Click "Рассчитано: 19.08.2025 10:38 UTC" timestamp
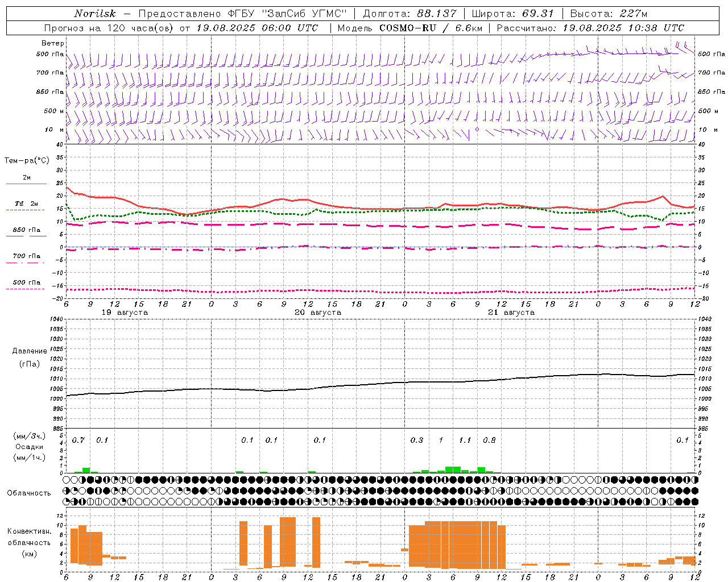Viewport: 728px width, 582px height. 590,28
